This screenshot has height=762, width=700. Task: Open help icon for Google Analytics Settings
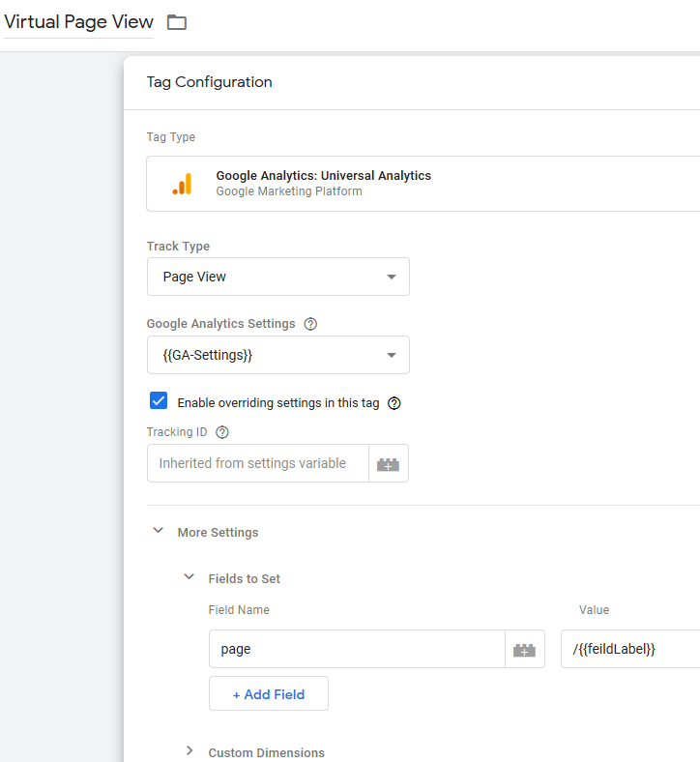click(310, 324)
